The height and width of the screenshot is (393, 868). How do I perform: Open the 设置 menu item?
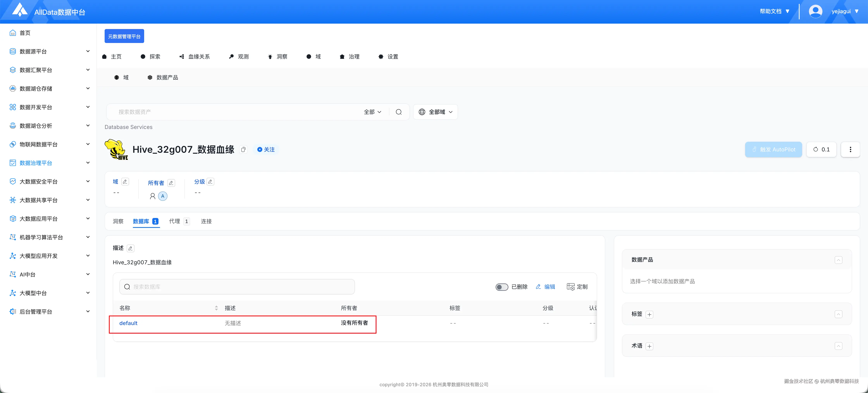point(388,57)
